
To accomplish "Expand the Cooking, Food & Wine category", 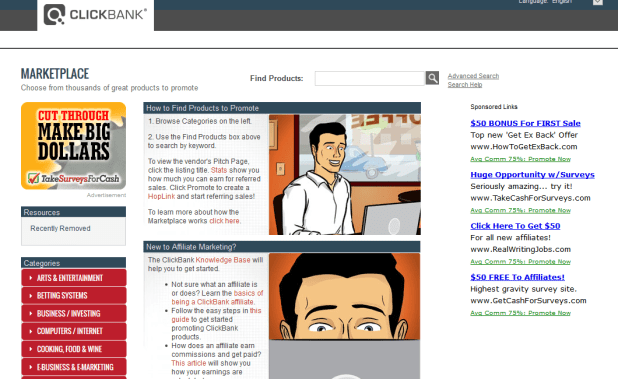I will pos(74,349).
